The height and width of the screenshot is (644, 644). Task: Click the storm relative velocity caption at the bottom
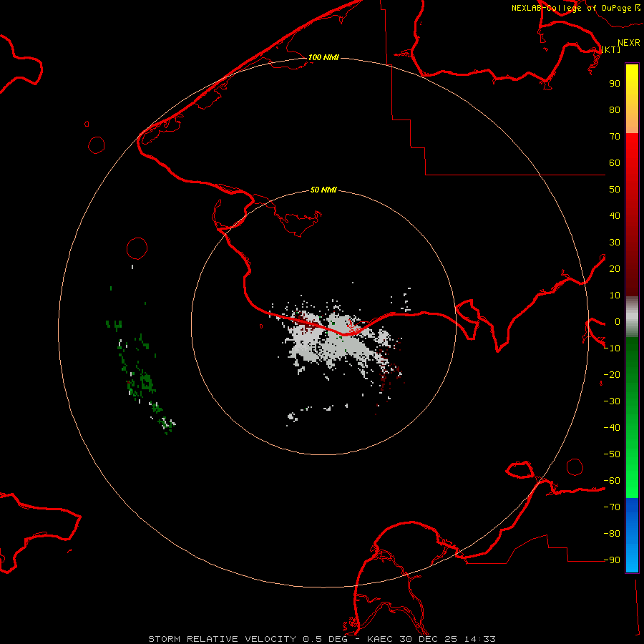322,639
